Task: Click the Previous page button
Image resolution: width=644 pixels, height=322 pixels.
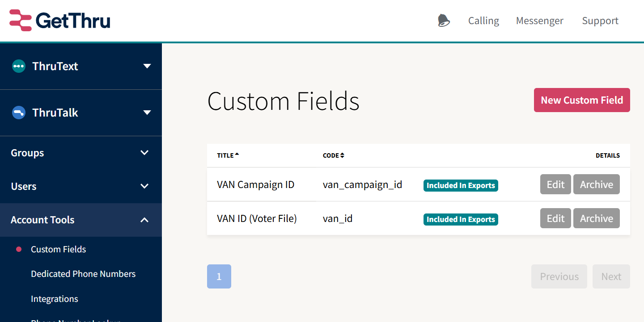Action: pos(559,276)
